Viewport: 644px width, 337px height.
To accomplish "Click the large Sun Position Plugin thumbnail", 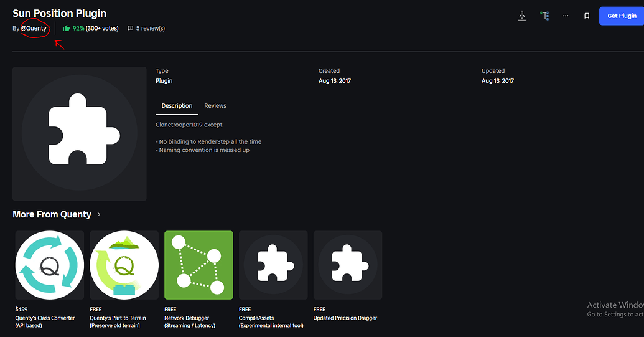I will 79,133.
